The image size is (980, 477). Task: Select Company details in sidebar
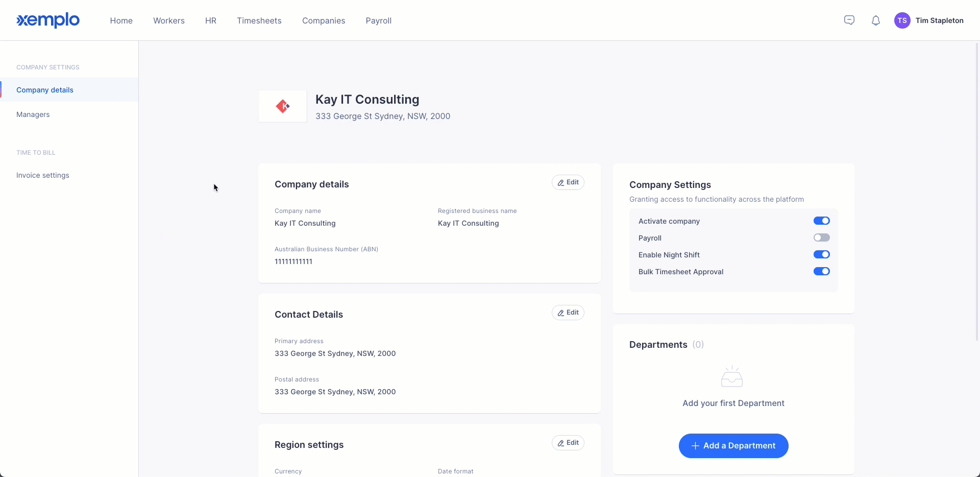(x=69, y=90)
